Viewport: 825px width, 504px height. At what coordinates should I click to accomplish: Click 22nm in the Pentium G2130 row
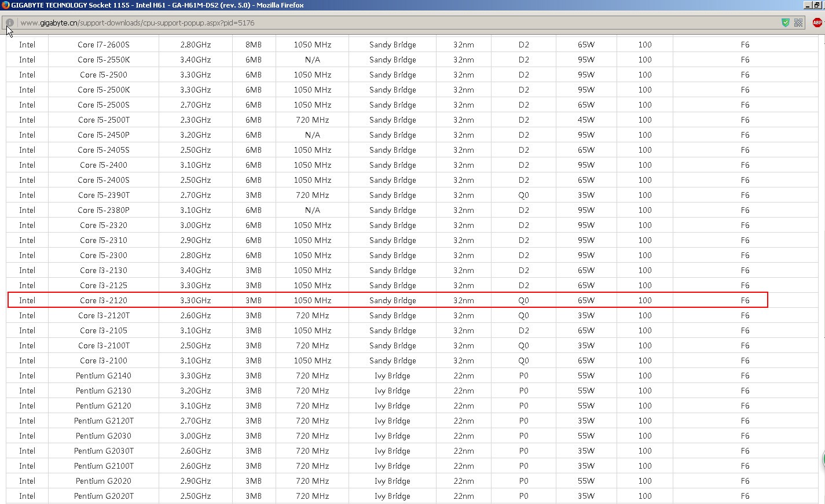point(464,391)
